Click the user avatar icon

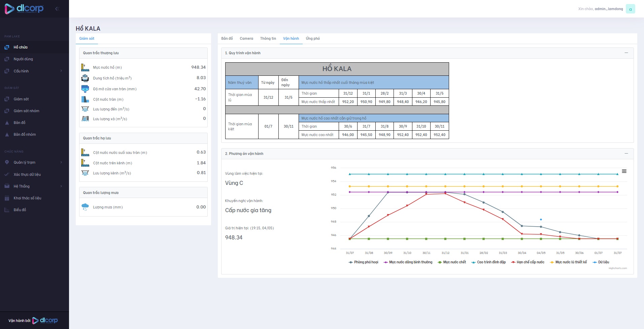click(x=630, y=9)
